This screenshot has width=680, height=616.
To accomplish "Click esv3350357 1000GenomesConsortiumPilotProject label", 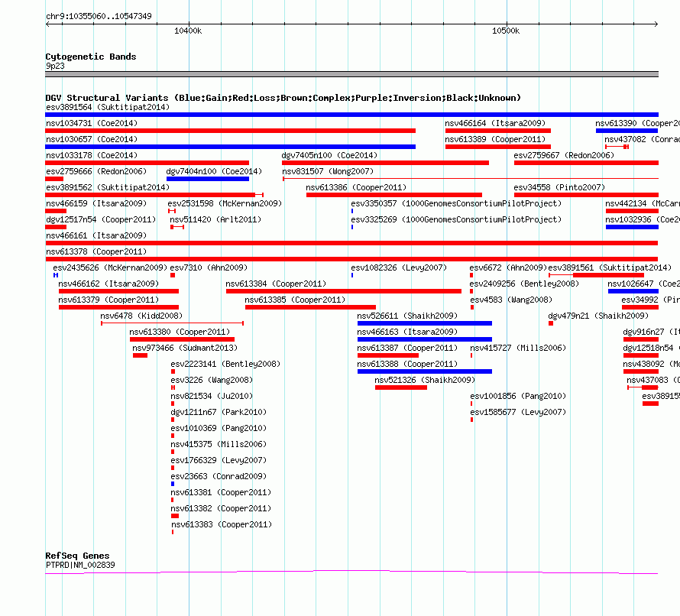I will tap(456, 203).
